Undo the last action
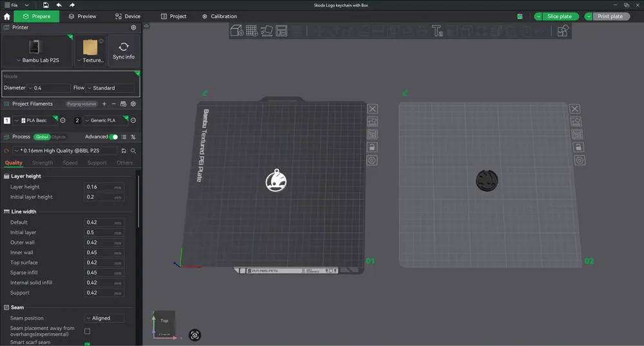This screenshot has height=346, width=644. (x=59, y=5)
